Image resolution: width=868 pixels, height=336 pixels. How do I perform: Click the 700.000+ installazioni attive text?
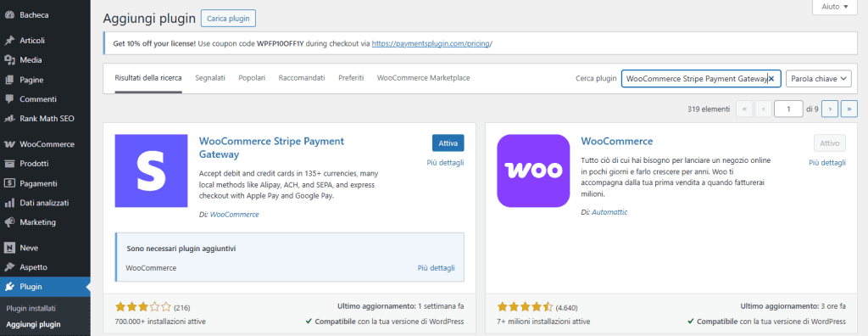click(160, 322)
